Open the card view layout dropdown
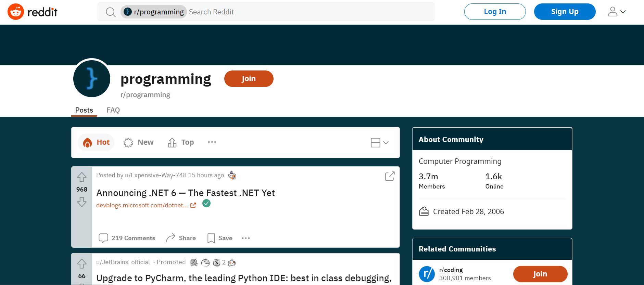This screenshot has width=644, height=285. (380, 143)
